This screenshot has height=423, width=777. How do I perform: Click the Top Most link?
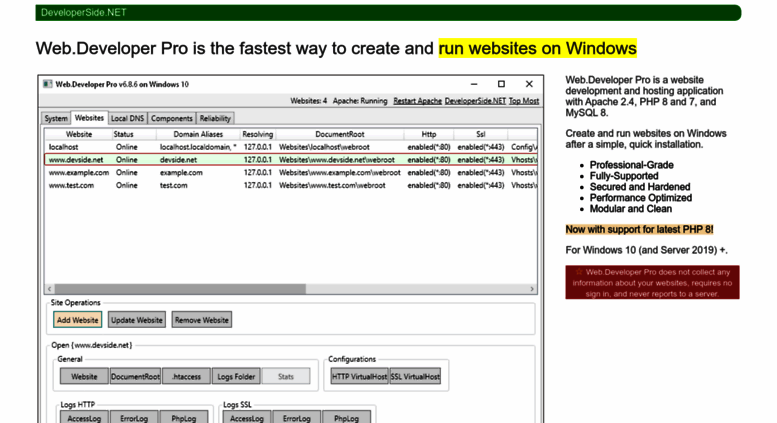click(x=524, y=101)
